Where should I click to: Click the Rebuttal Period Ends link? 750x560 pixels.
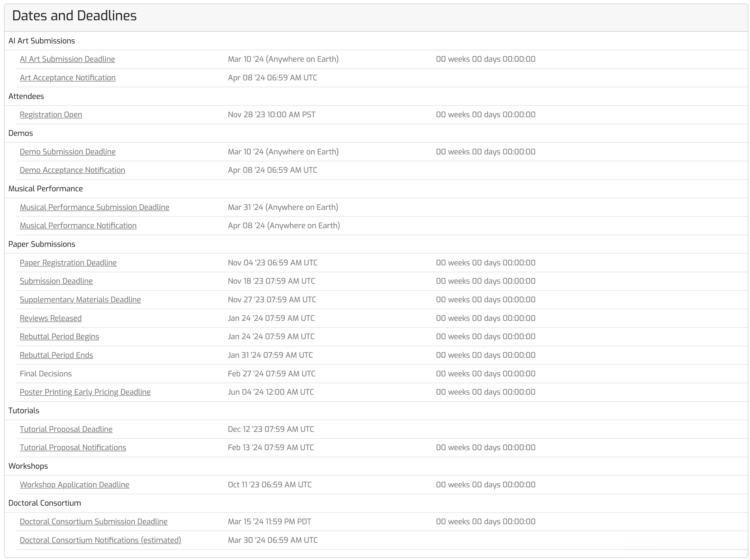[56, 356]
